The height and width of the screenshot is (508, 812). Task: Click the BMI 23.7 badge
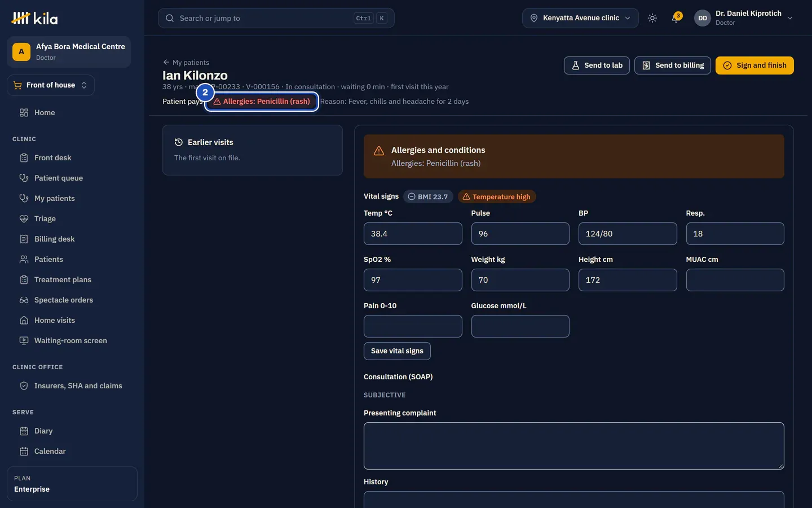click(428, 196)
